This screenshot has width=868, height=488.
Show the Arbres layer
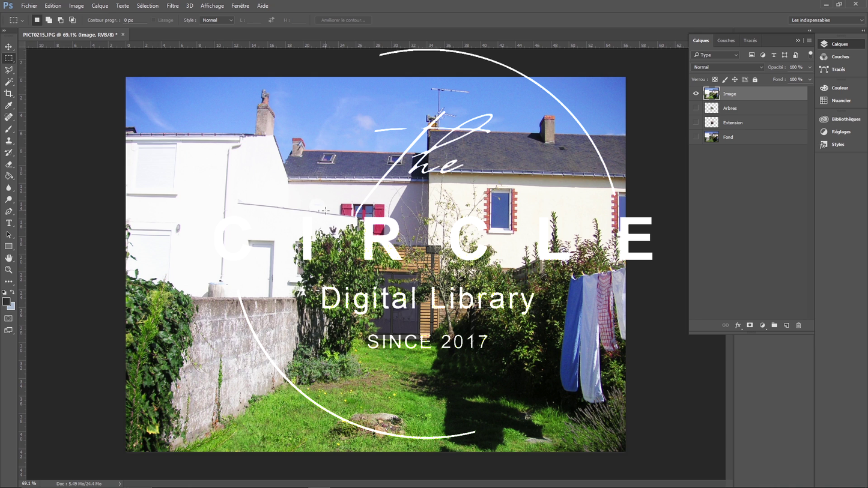pyautogui.click(x=696, y=108)
